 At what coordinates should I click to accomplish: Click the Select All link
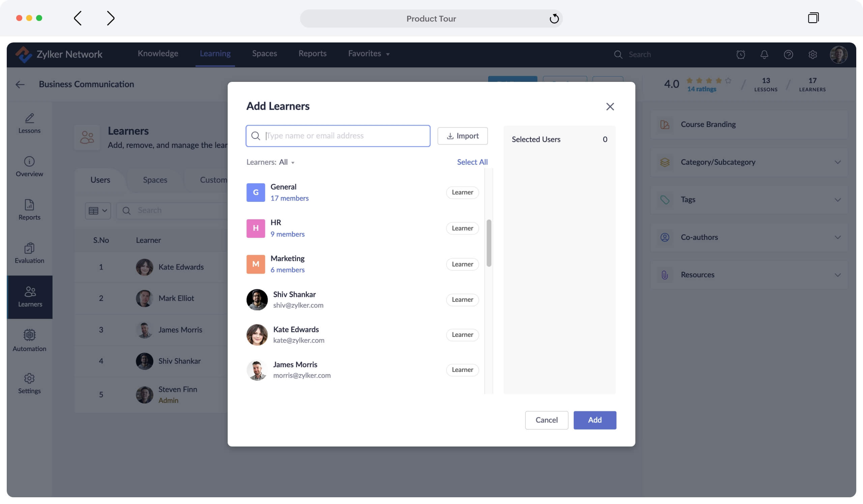pyautogui.click(x=472, y=162)
